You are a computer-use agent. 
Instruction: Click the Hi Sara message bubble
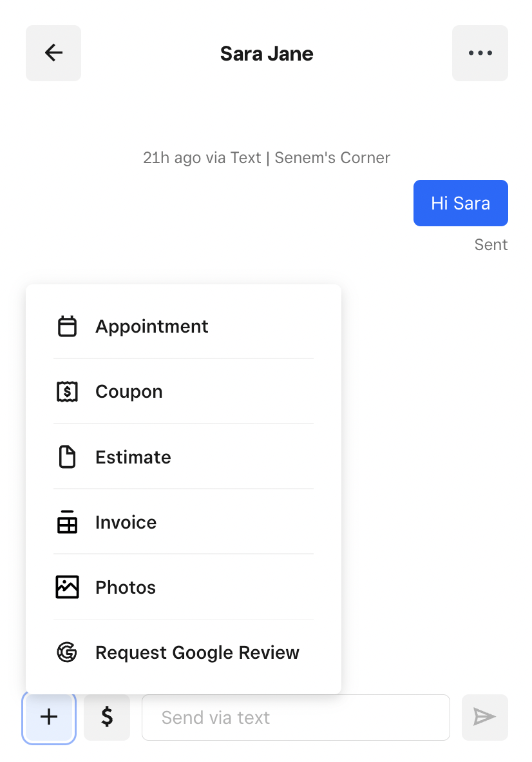coord(461,203)
